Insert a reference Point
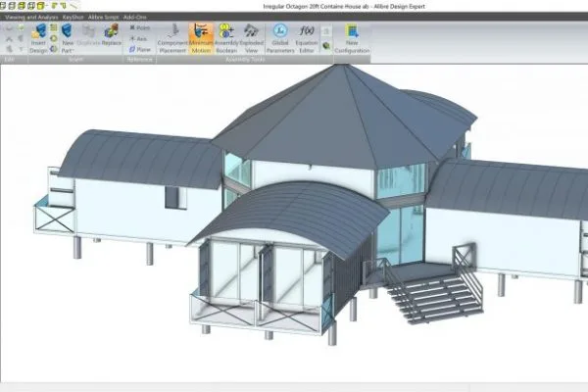The image size is (588, 392). [x=139, y=27]
